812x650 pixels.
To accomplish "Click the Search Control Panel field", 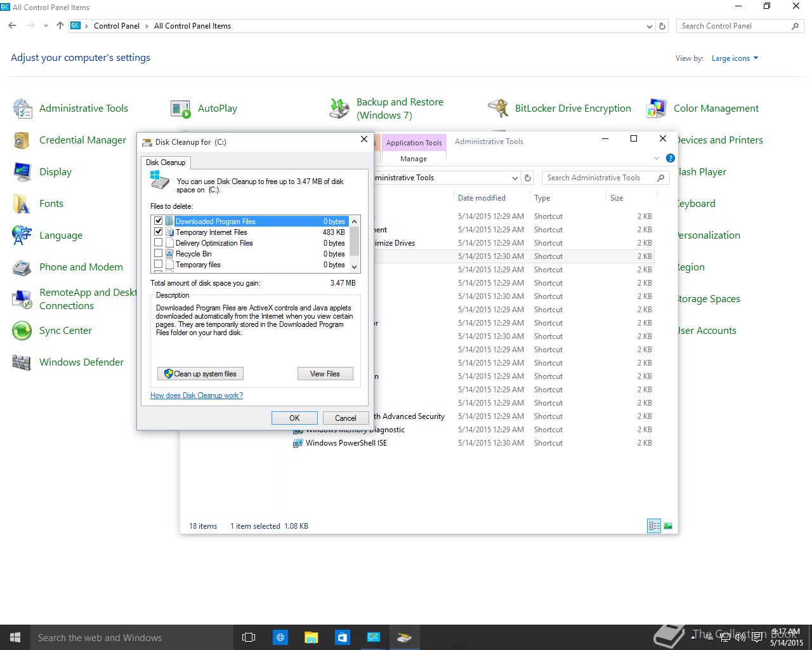I will (x=740, y=26).
